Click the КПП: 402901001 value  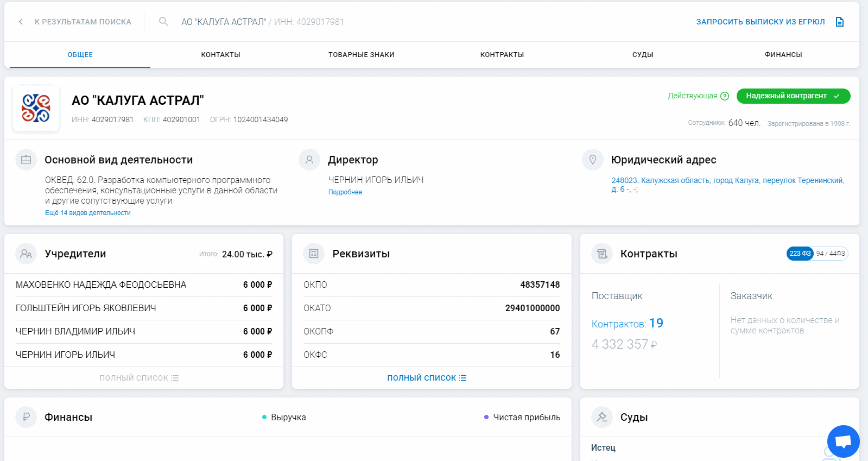pos(172,119)
